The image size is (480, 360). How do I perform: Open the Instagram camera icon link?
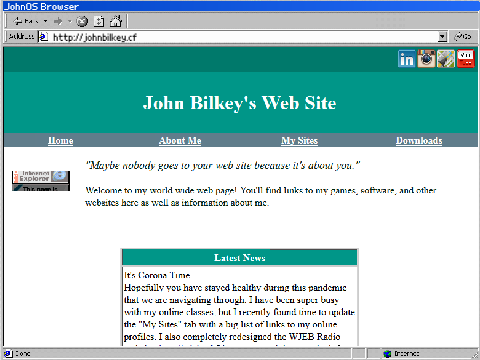tap(426, 59)
